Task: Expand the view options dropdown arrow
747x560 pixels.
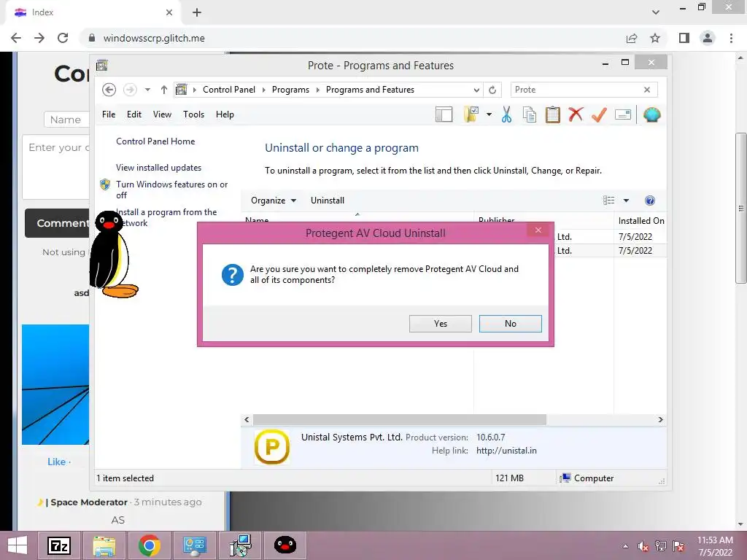Action: 626,201
